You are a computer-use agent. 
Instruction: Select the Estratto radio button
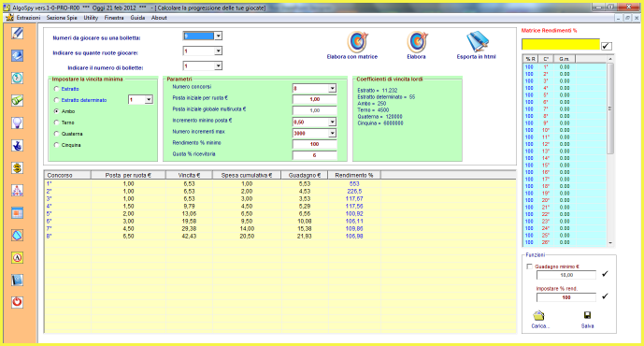(x=56, y=89)
